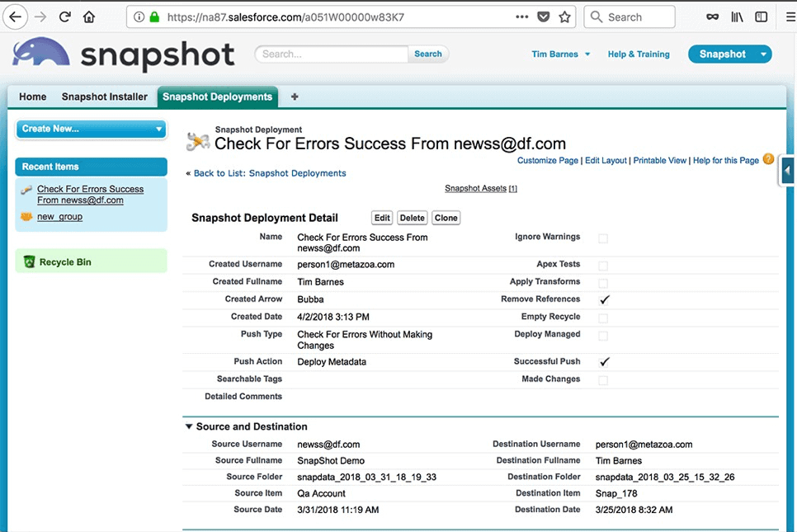Toggle the browser sidebar icon

coord(761,17)
